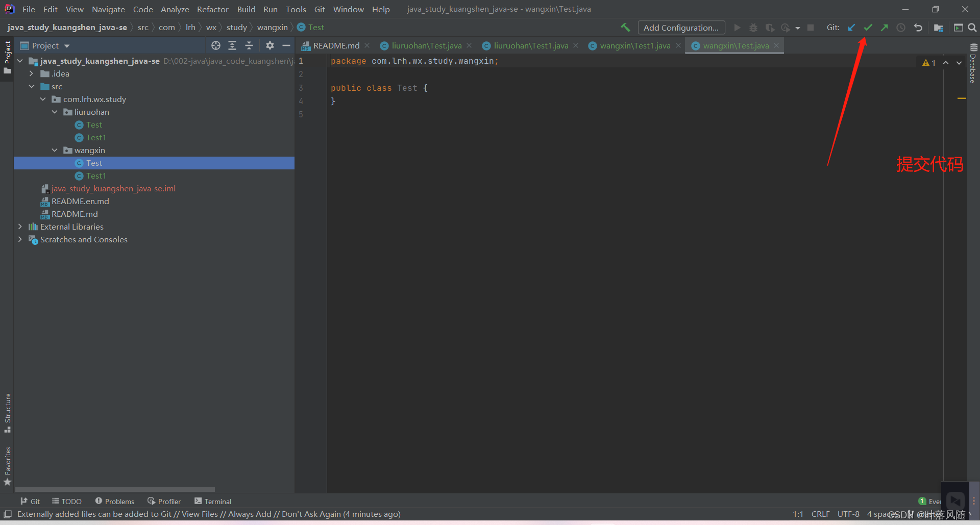This screenshot has height=525, width=980.
Task: Click the warning indicator in editor
Action: coord(929,63)
